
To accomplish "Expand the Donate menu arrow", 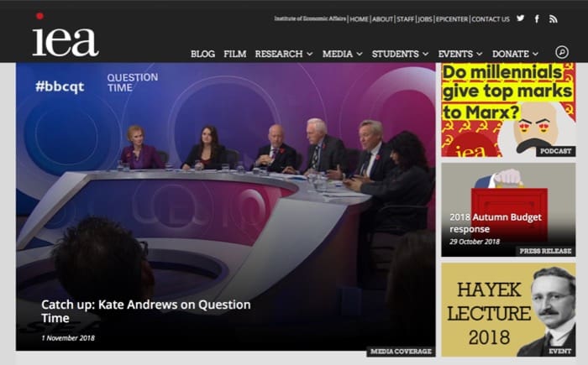I will [536, 54].
